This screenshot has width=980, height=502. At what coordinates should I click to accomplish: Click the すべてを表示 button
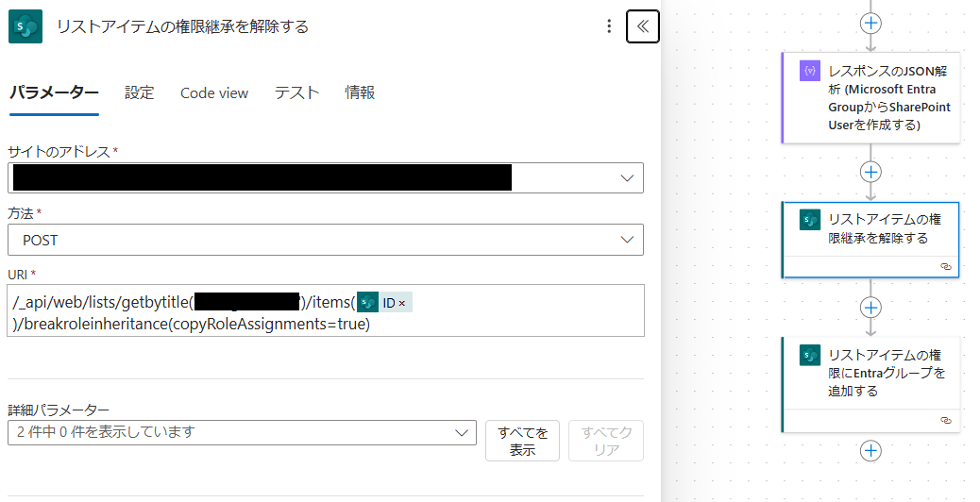pos(522,441)
